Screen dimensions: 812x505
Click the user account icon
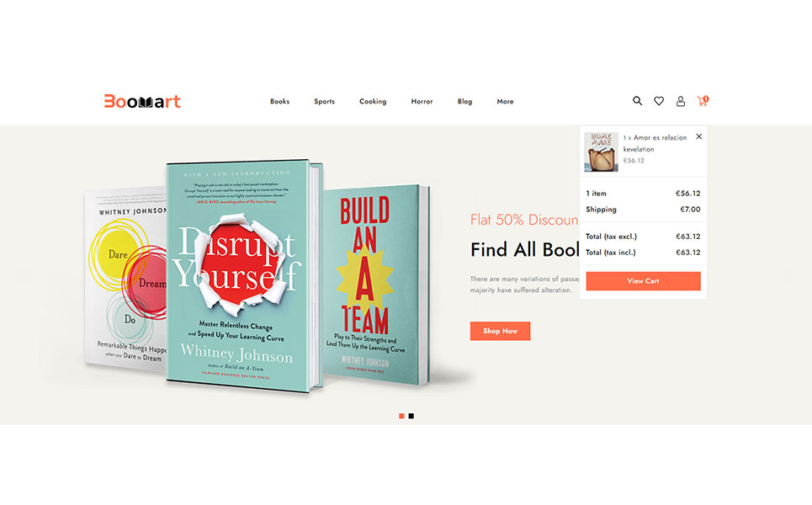coord(681,101)
